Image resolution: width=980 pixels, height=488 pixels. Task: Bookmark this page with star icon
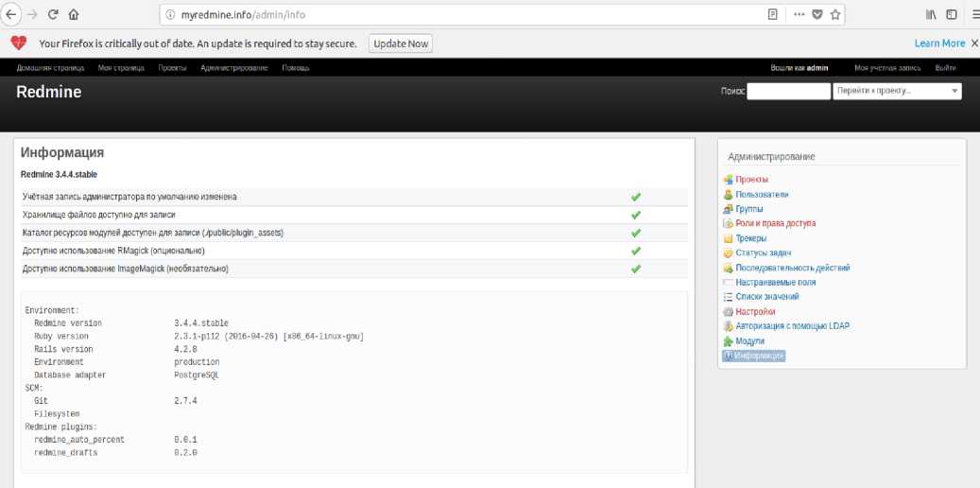tap(835, 14)
